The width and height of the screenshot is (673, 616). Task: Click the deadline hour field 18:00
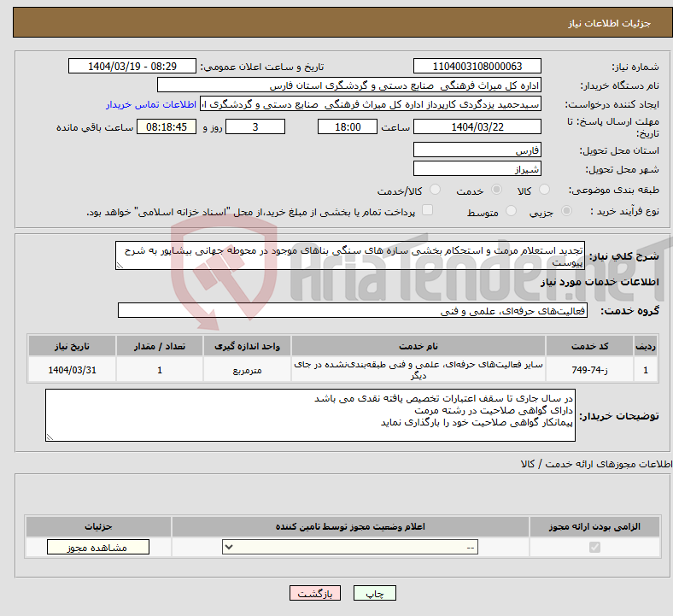click(348, 126)
